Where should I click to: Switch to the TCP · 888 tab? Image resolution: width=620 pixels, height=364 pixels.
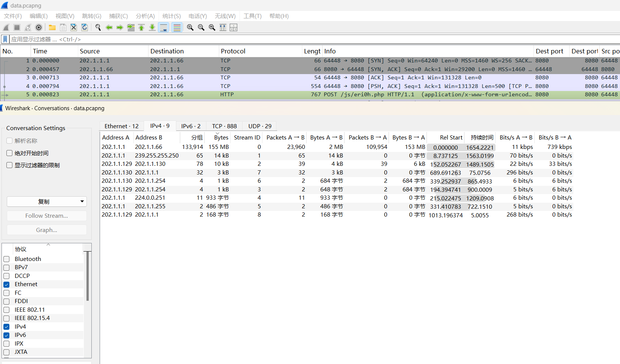224,126
